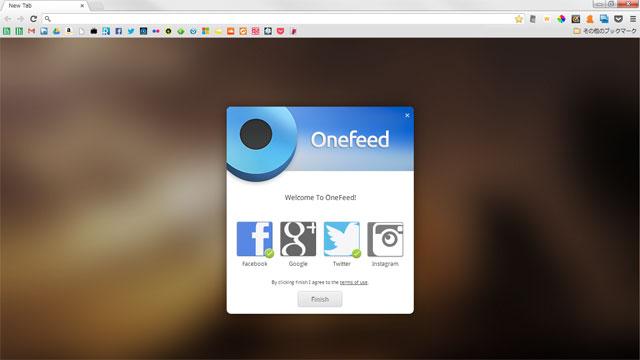640x360 pixels.
Task: Open the Twitter bookmark in bookmarks bar
Action: click(131, 31)
